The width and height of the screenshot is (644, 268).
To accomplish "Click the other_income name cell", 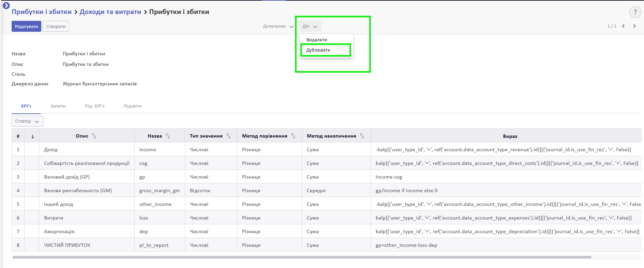I will pos(160,204).
